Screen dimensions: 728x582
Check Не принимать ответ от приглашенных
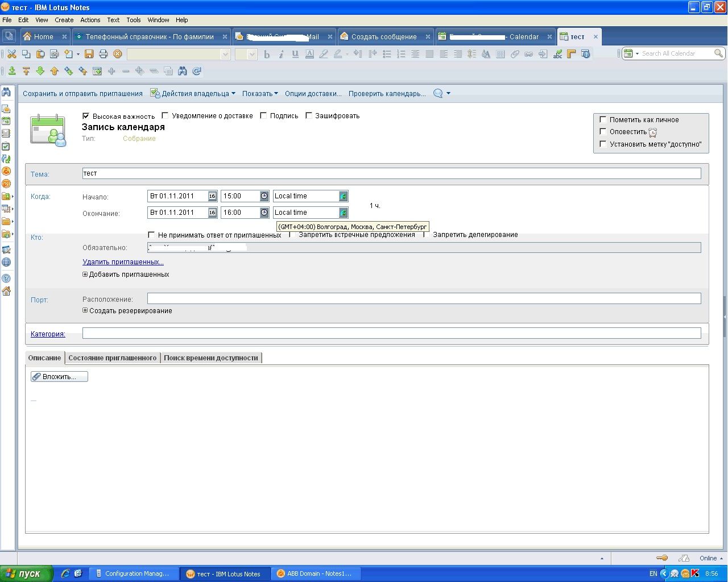tap(151, 235)
